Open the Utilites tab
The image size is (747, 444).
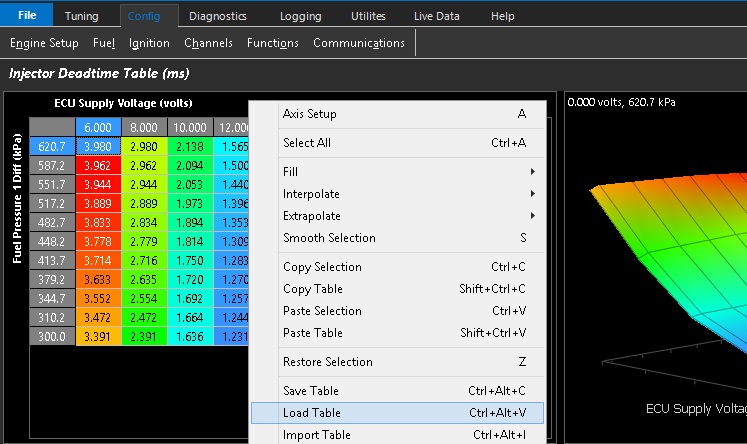tap(368, 16)
